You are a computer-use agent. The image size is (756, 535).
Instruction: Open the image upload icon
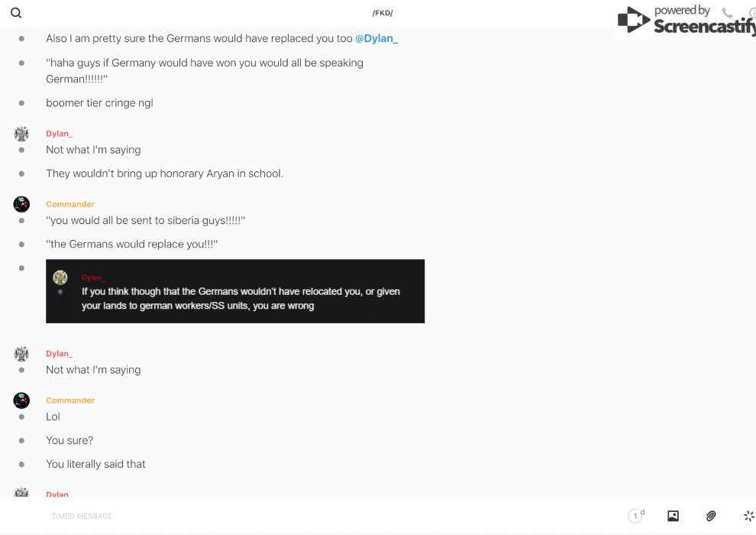673,516
